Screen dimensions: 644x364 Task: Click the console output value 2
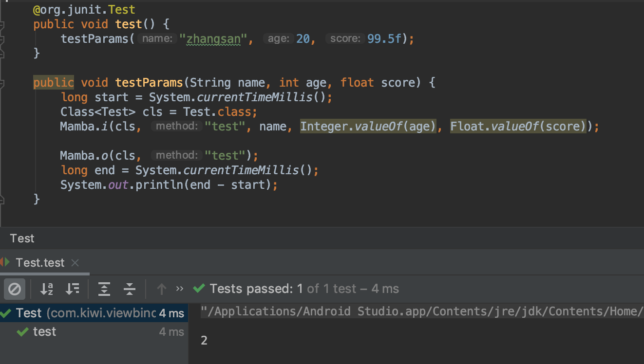[204, 341]
